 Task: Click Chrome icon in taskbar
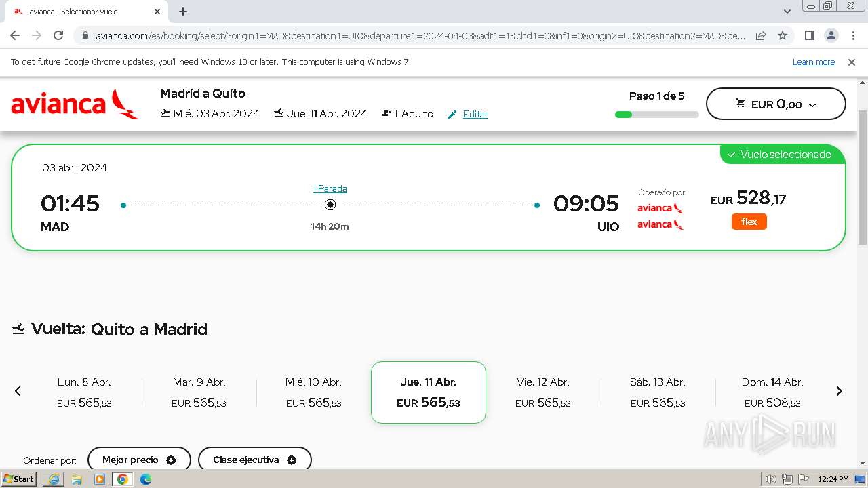coord(123,479)
